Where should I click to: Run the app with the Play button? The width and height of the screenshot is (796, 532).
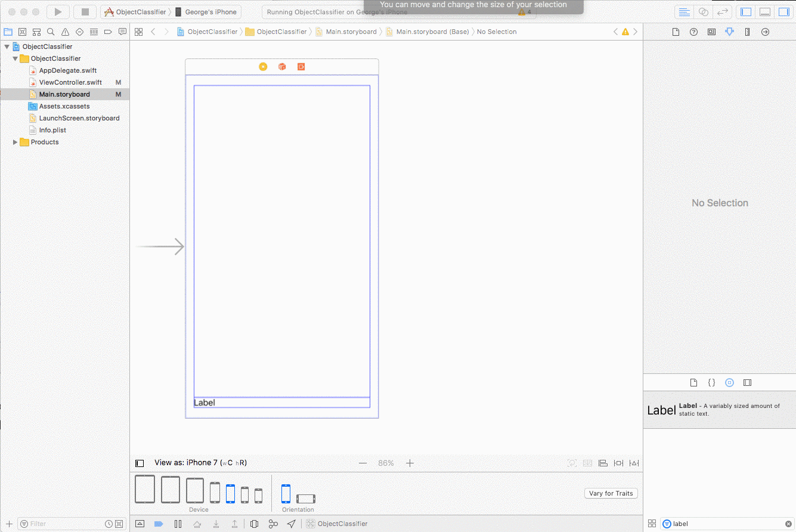click(x=58, y=12)
